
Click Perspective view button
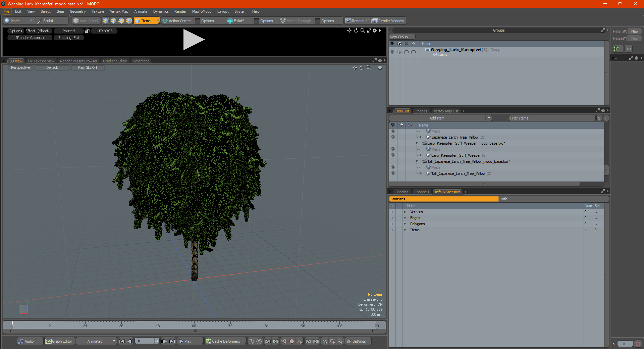pyautogui.click(x=20, y=68)
